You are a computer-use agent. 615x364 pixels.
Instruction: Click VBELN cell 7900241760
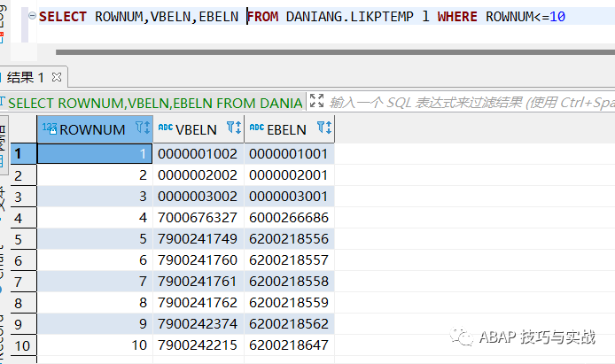(199, 260)
